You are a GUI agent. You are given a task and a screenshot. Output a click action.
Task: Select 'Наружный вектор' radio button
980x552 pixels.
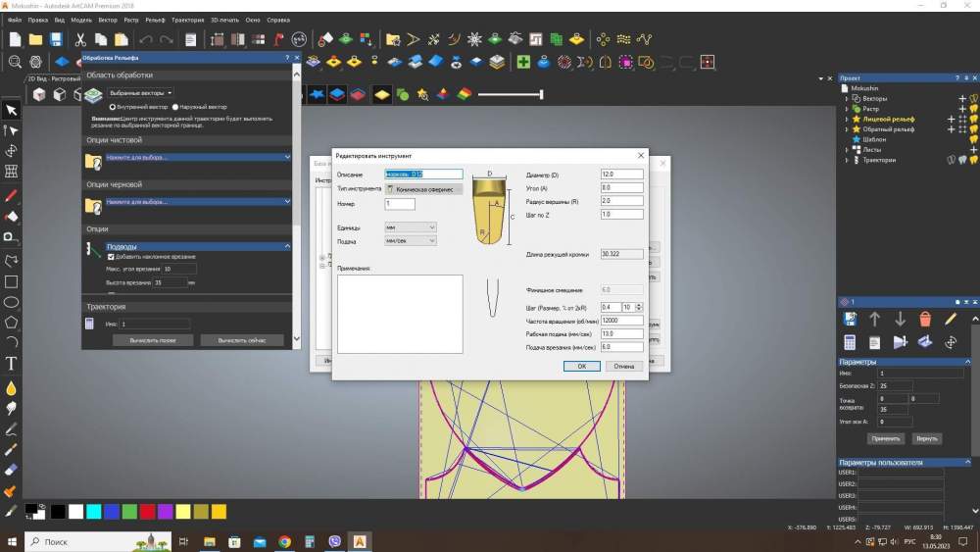point(175,107)
